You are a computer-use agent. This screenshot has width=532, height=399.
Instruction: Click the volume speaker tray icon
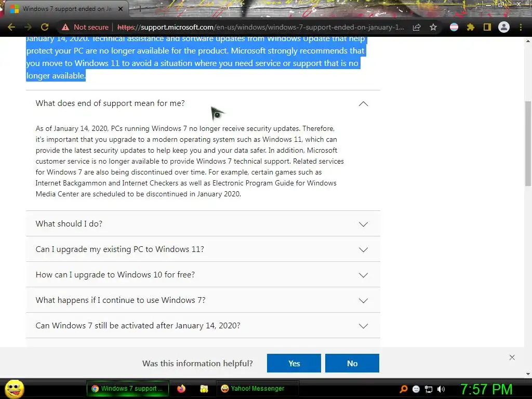tap(441, 389)
